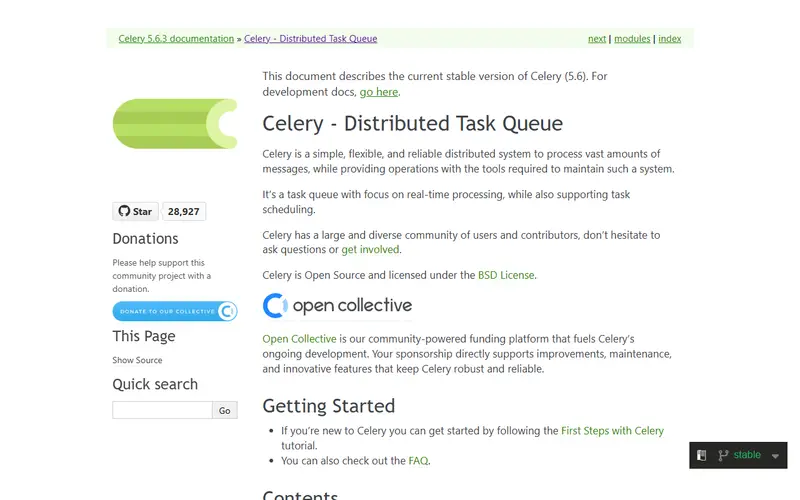Click the branch icon beside stable
This screenshot has width=800, height=500.
723,455
